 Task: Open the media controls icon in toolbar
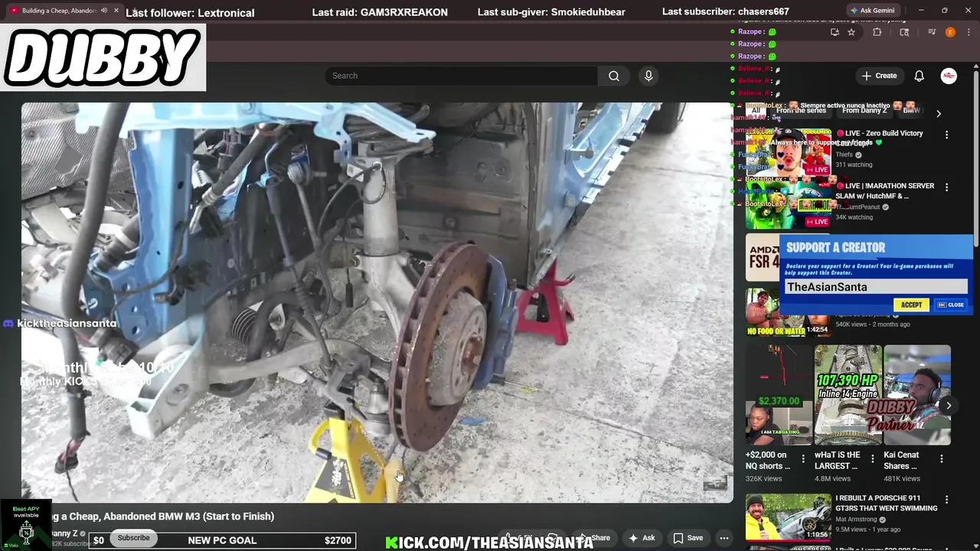click(932, 32)
